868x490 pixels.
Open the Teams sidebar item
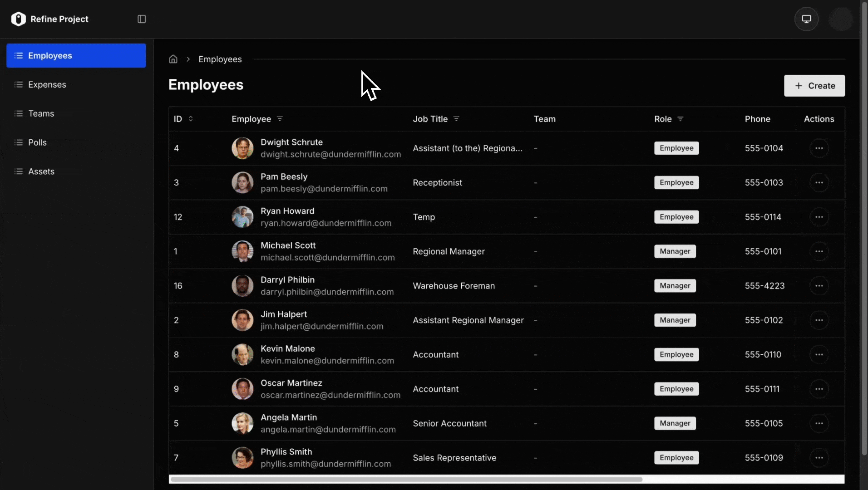tap(41, 113)
